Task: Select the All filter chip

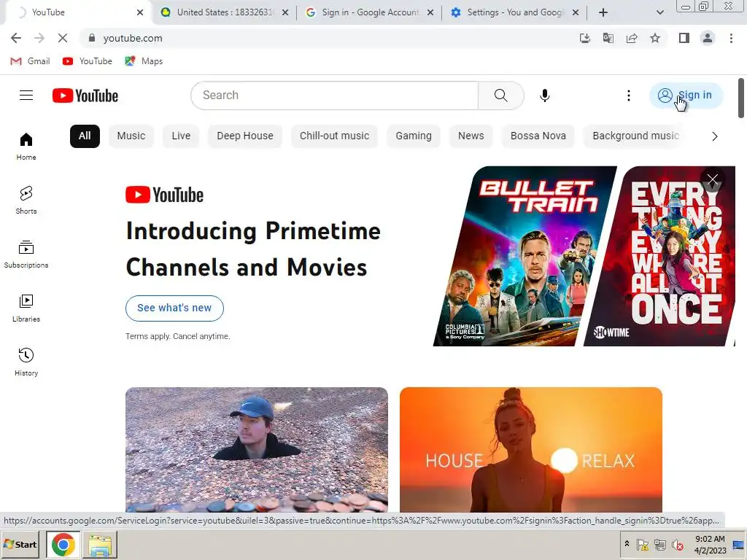Action: 85,136
